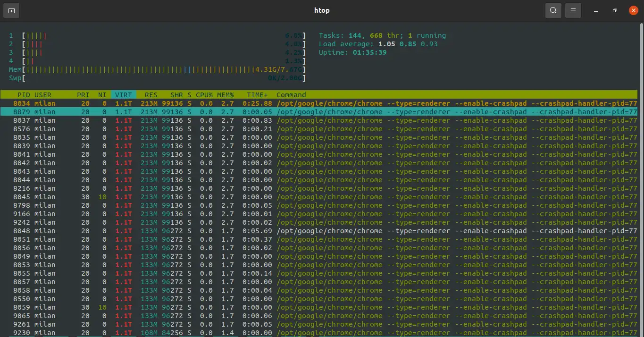Image resolution: width=644 pixels, height=337 pixels.
Task: Select process row PID 8059
Action: coord(319,307)
